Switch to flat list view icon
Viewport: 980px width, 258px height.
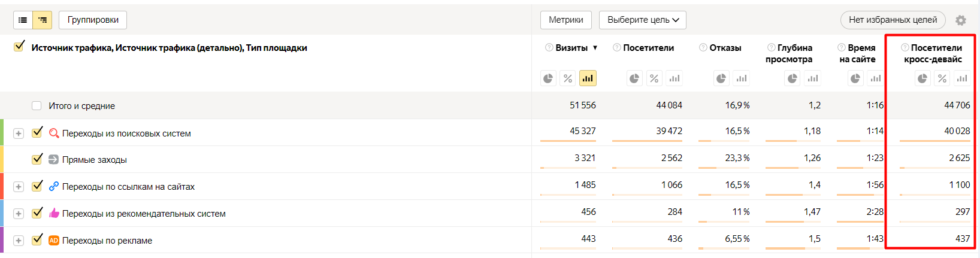click(23, 20)
